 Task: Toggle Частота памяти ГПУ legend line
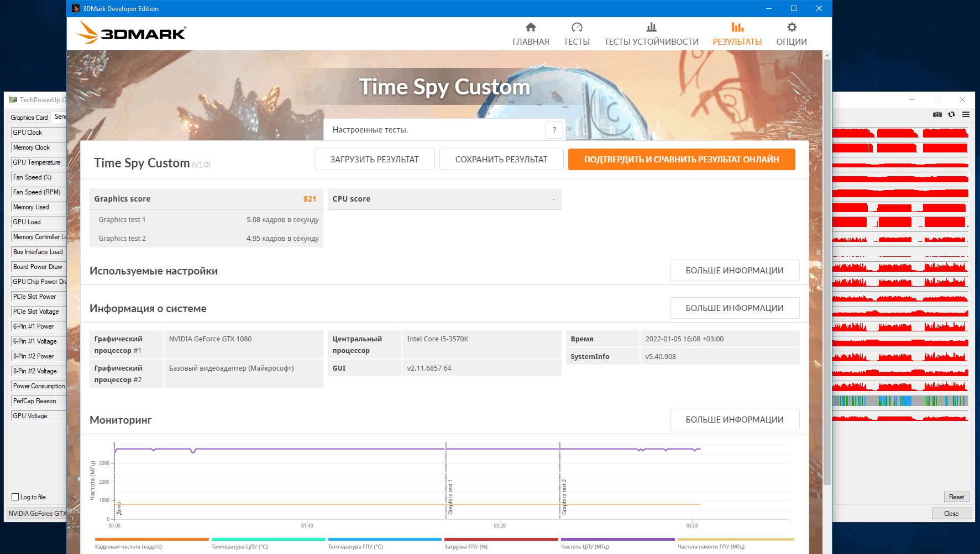click(x=736, y=544)
